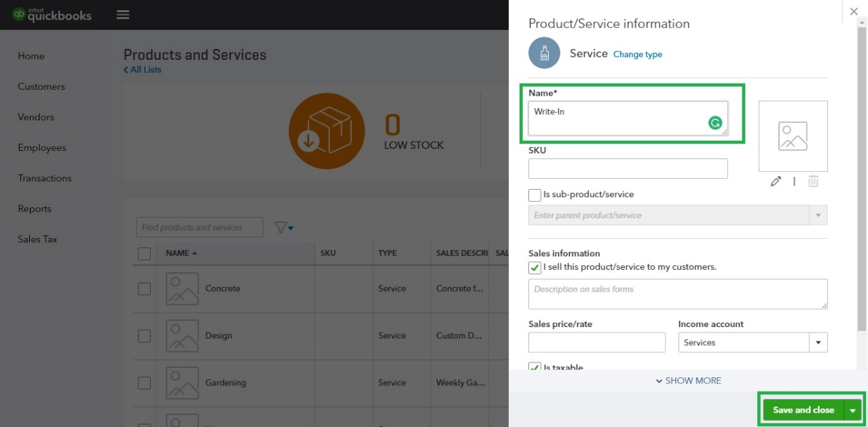The image size is (868, 427).
Task: Click the Save and close button
Action: click(x=803, y=410)
